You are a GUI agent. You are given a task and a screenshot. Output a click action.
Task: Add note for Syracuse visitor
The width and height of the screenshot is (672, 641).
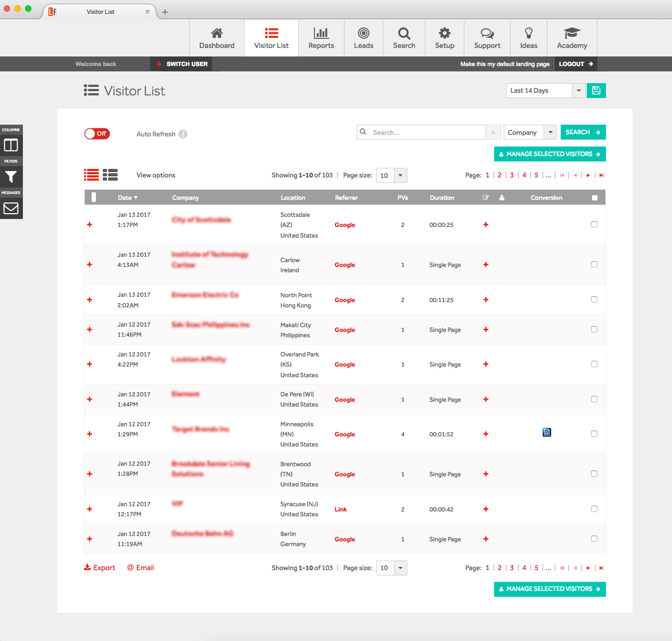[x=486, y=509]
